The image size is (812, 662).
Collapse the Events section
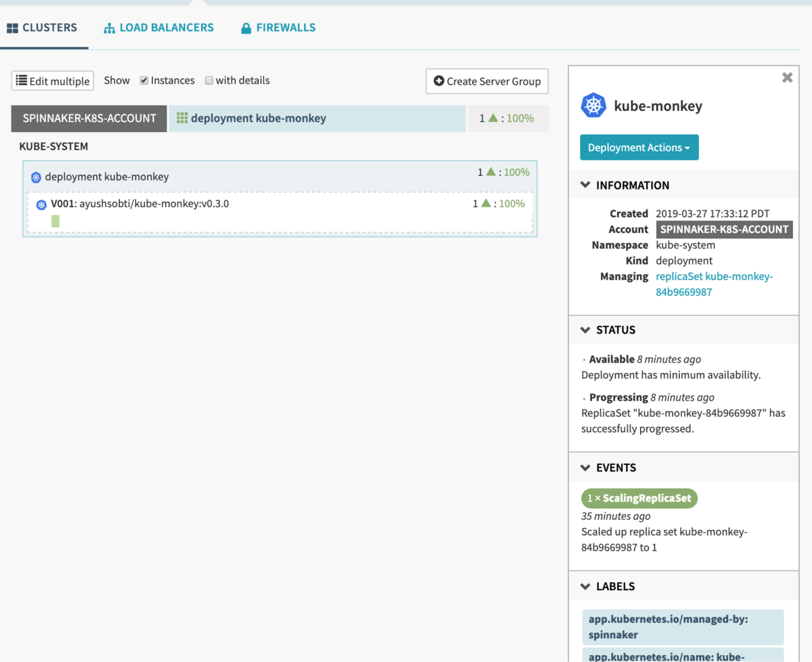[683, 468]
